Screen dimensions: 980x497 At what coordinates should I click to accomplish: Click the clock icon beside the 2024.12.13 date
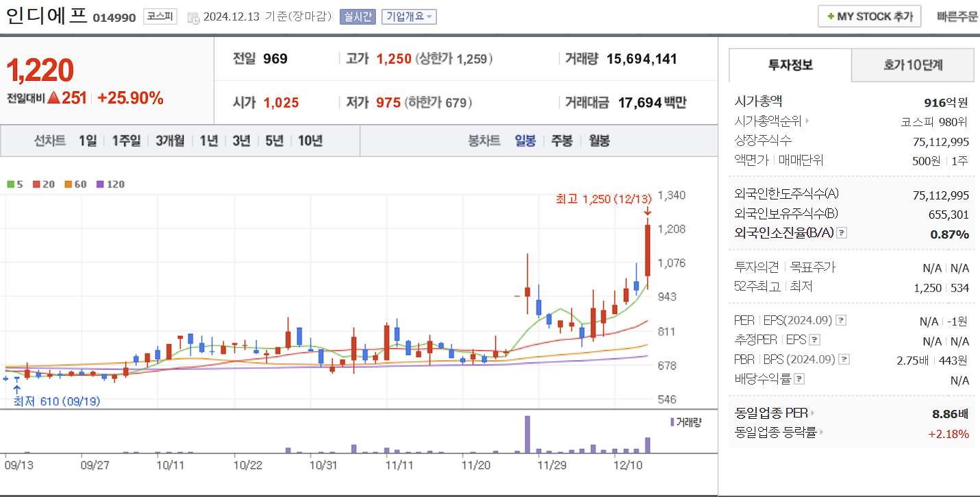point(194,16)
